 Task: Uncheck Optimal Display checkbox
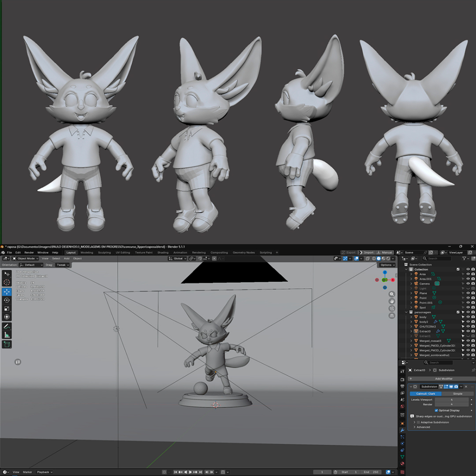coord(436,410)
